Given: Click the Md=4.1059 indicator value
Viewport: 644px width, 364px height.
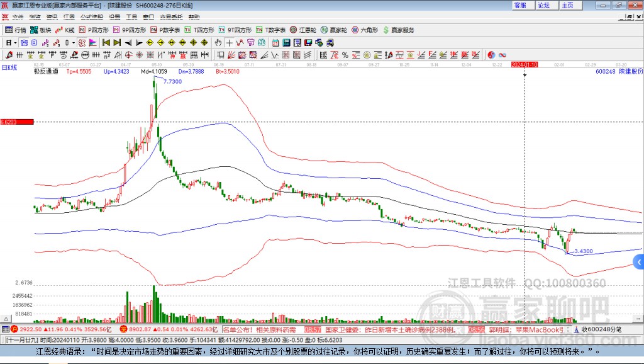Looking at the screenshot, I should coord(154,72).
